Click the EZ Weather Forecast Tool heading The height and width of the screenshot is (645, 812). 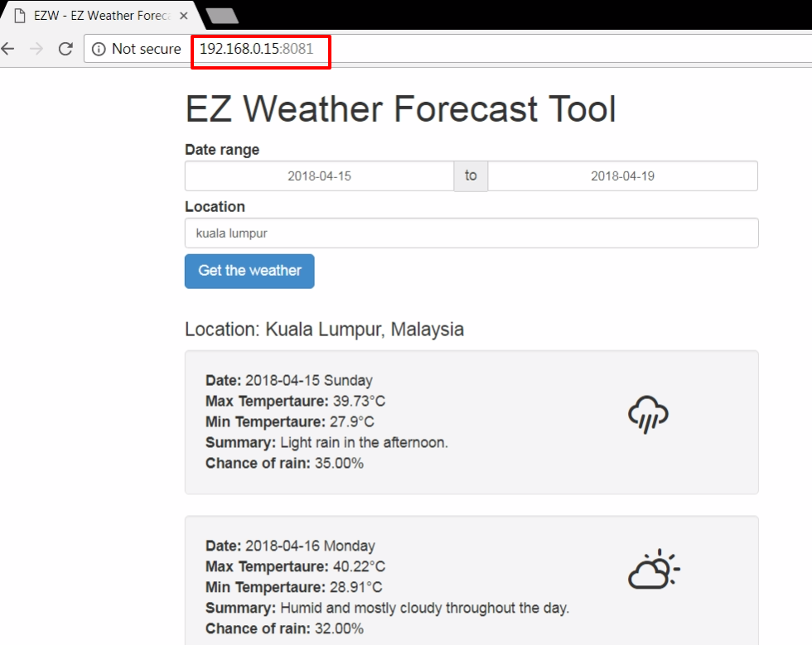pos(400,109)
